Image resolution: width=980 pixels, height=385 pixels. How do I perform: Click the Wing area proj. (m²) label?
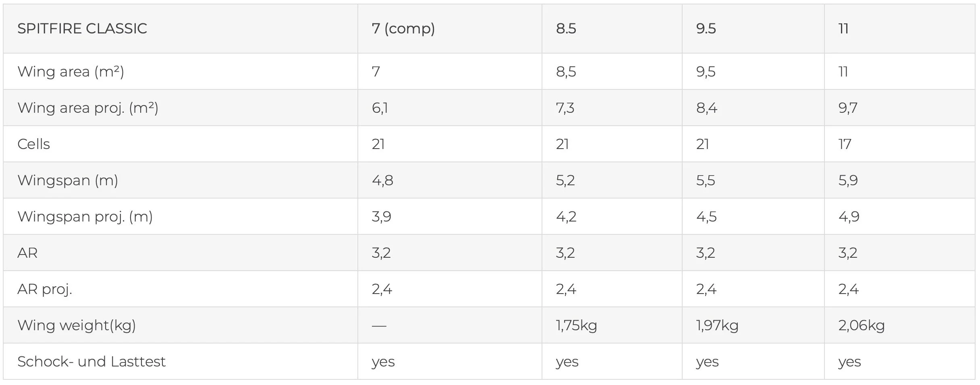88,108
